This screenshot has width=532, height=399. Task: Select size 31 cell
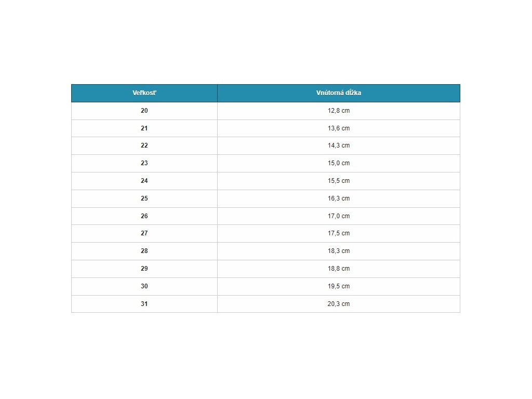(x=144, y=304)
